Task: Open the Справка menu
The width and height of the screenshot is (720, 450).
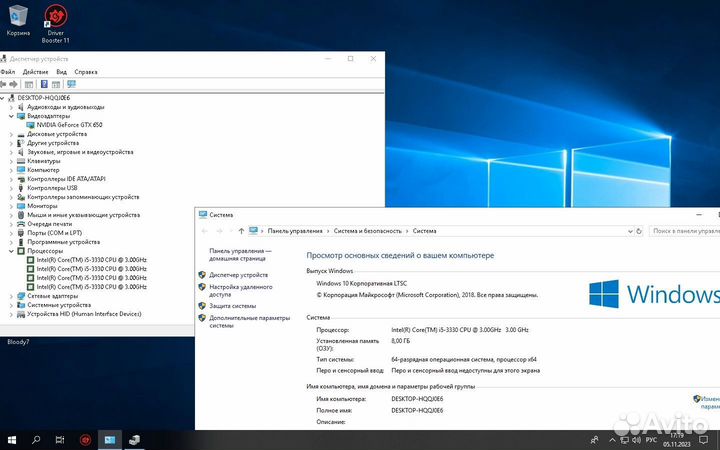Action: pos(86,72)
